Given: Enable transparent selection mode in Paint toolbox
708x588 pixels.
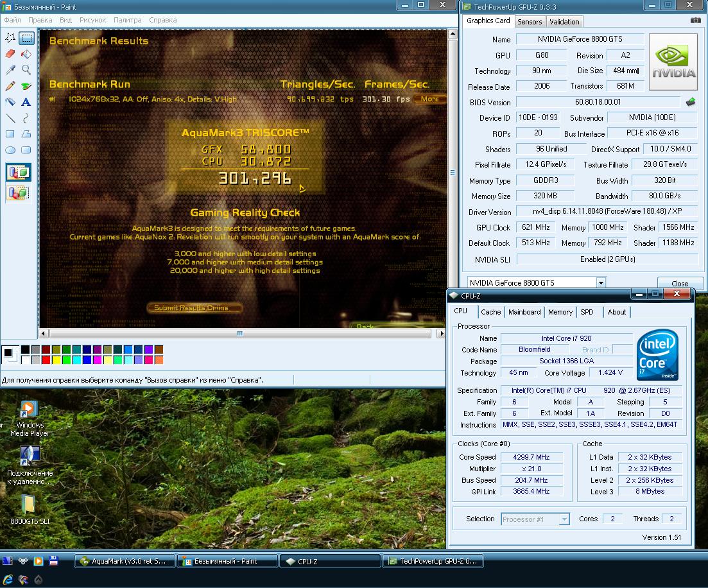Looking at the screenshot, I should click(x=19, y=193).
